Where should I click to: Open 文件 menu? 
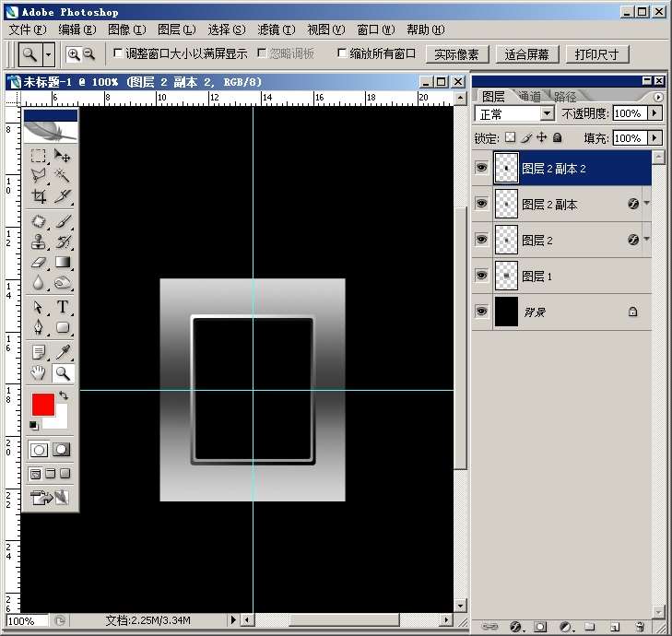click(27, 29)
